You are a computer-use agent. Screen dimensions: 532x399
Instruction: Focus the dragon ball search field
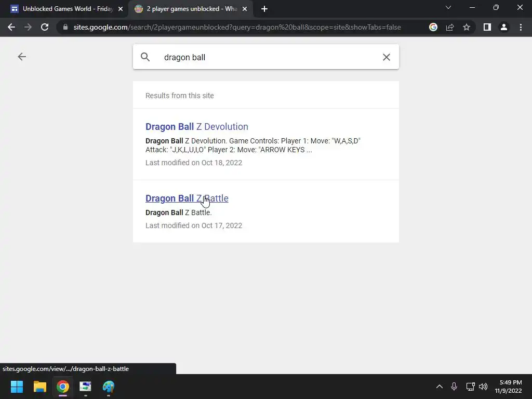pyautogui.click(x=265, y=57)
